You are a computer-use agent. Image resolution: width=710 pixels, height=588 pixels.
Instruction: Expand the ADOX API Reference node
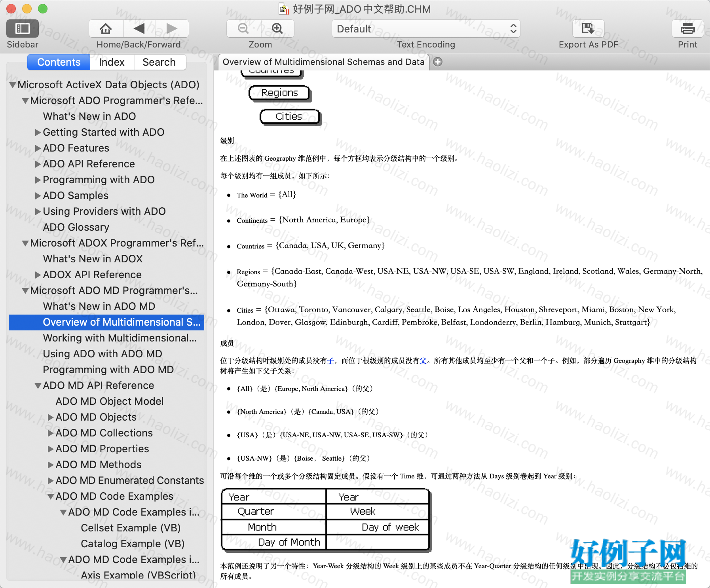point(38,275)
